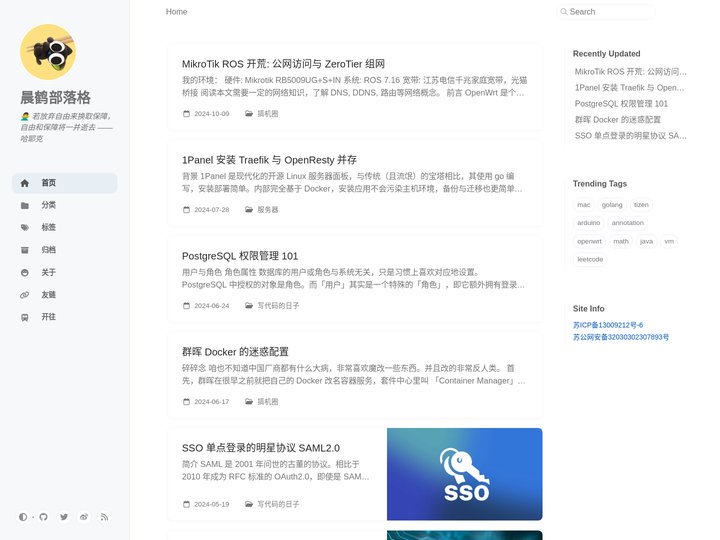Open the Twitter profile icon
Image resolution: width=720 pixels, height=540 pixels.
tap(64, 517)
